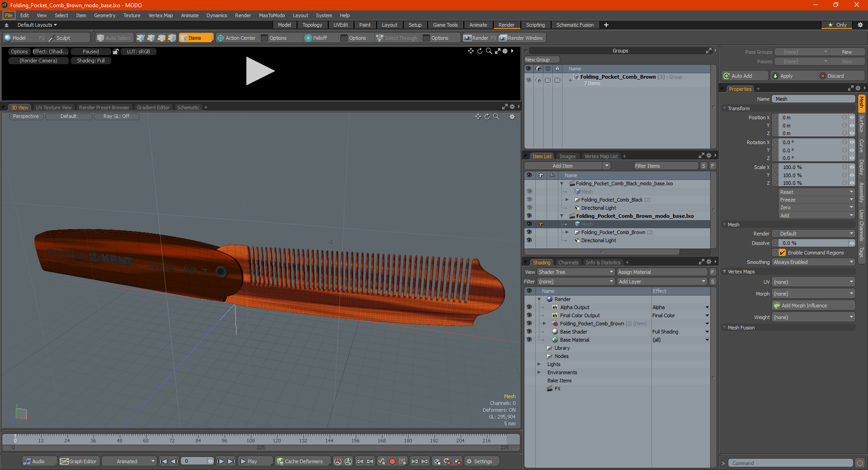The image size is (868, 470).
Task: Activate Items selection mode
Action: 196,38
